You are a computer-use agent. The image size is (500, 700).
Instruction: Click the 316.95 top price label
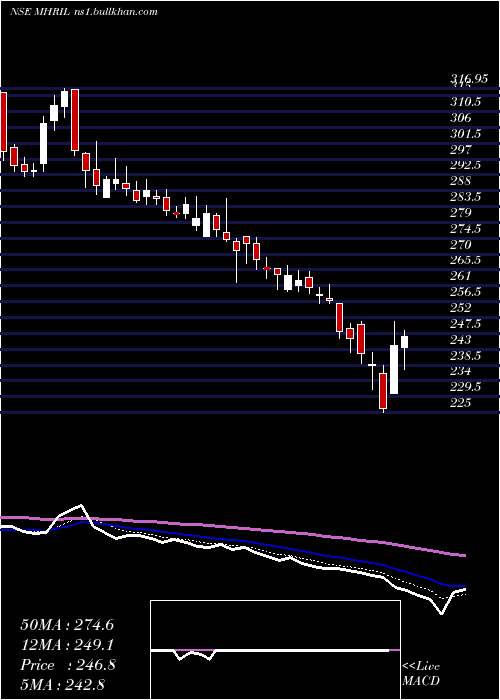point(469,80)
